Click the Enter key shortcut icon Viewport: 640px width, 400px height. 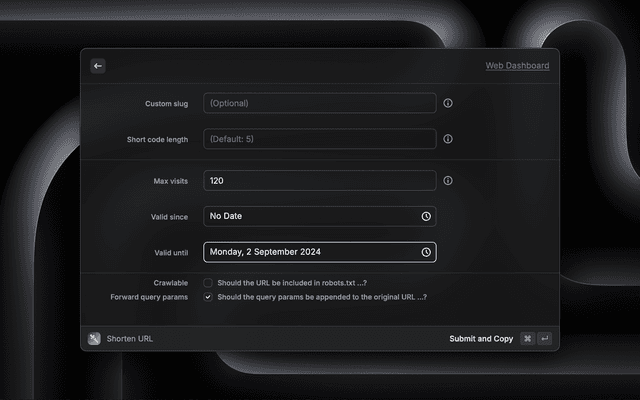click(x=544, y=339)
